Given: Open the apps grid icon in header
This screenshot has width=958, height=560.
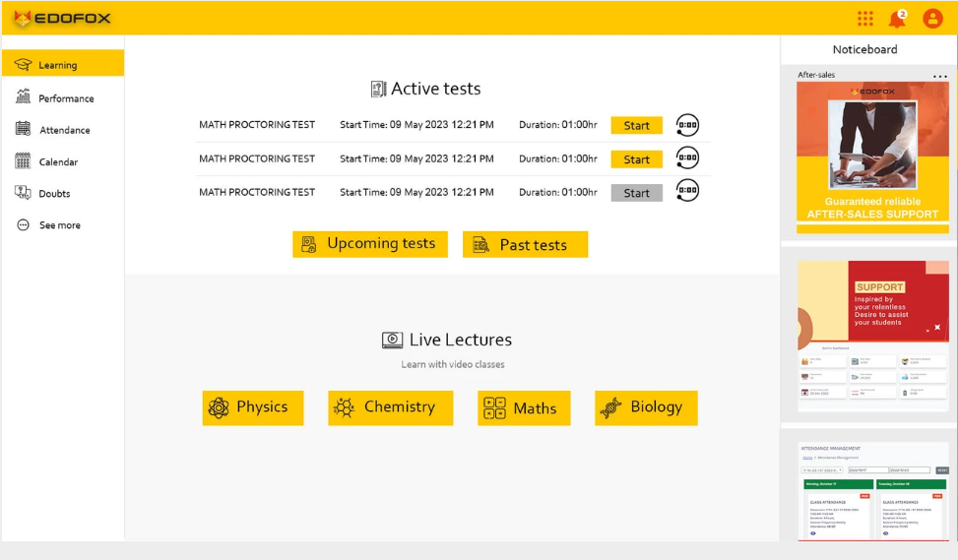Looking at the screenshot, I should pos(864,19).
